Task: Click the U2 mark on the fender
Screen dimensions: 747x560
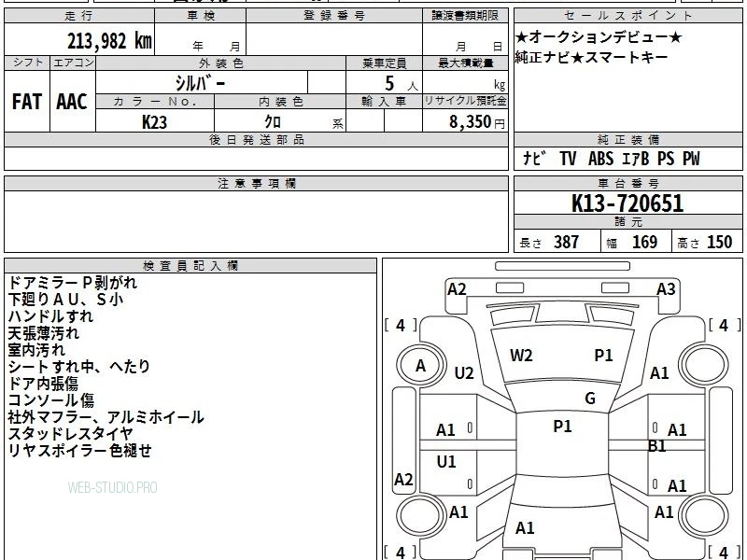Action: [464, 372]
